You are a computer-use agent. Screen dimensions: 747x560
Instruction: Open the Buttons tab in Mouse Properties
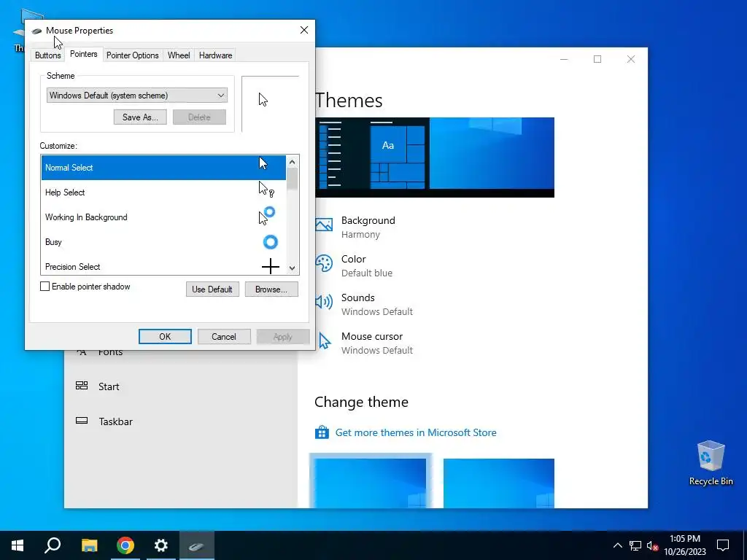point(47,55)
